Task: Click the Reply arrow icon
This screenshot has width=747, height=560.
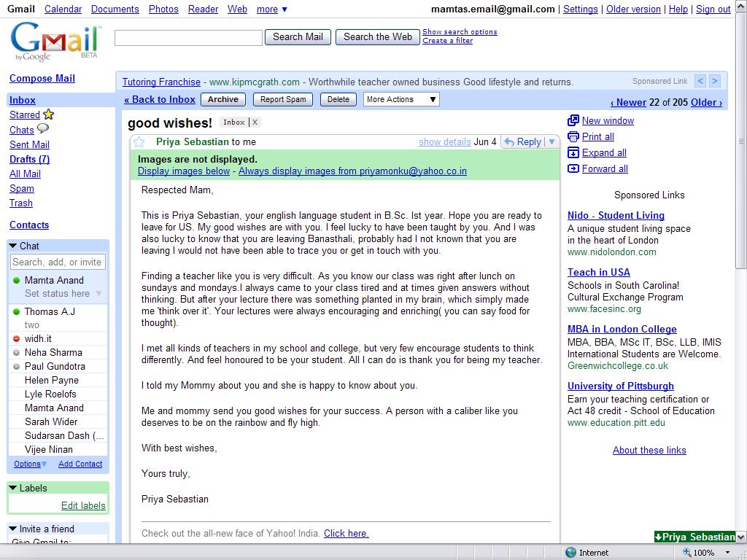Action: (x=509, y=141)
